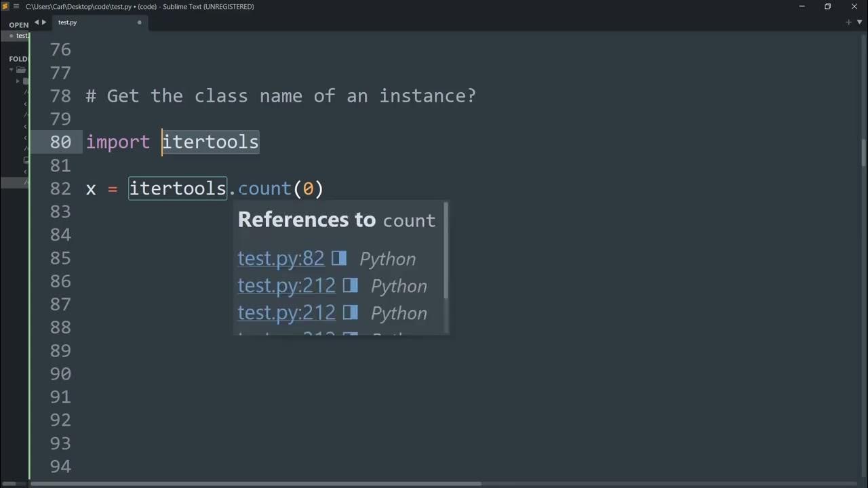Image resolution: width=868 pixels, height=488 pixels.
Task: Click the References popup scrollbar
Action: click(x=446, y=251)
